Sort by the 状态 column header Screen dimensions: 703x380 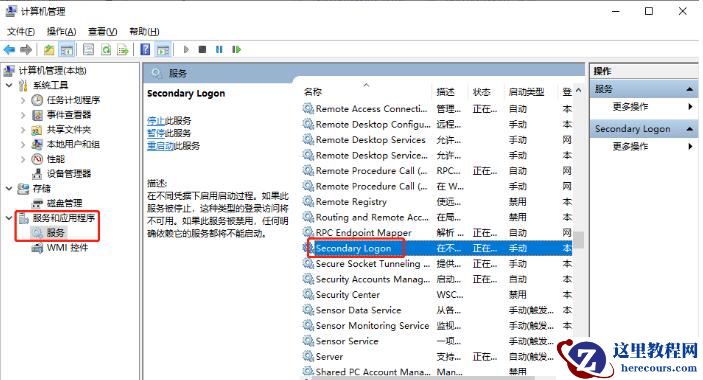(482, 92)
